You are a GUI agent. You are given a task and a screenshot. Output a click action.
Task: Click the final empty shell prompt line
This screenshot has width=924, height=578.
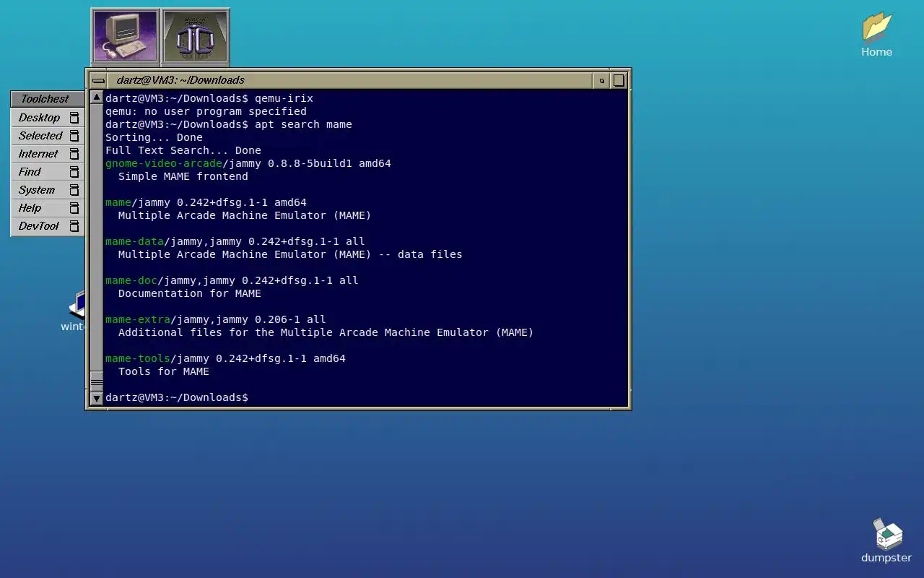coord(177,397)
